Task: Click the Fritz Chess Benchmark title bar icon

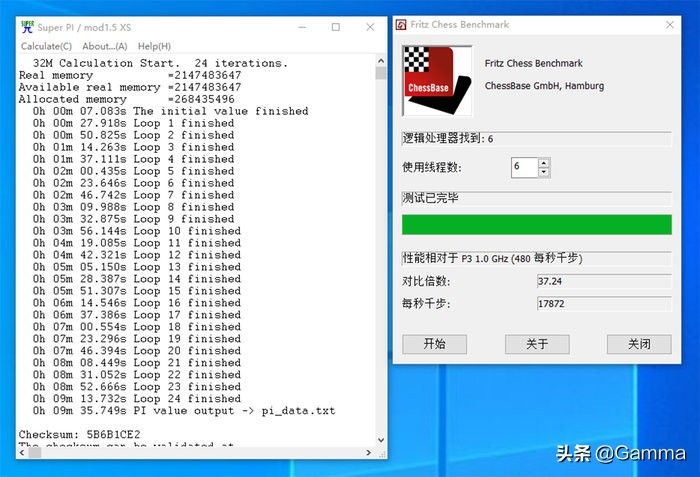Action: (401, 25)
